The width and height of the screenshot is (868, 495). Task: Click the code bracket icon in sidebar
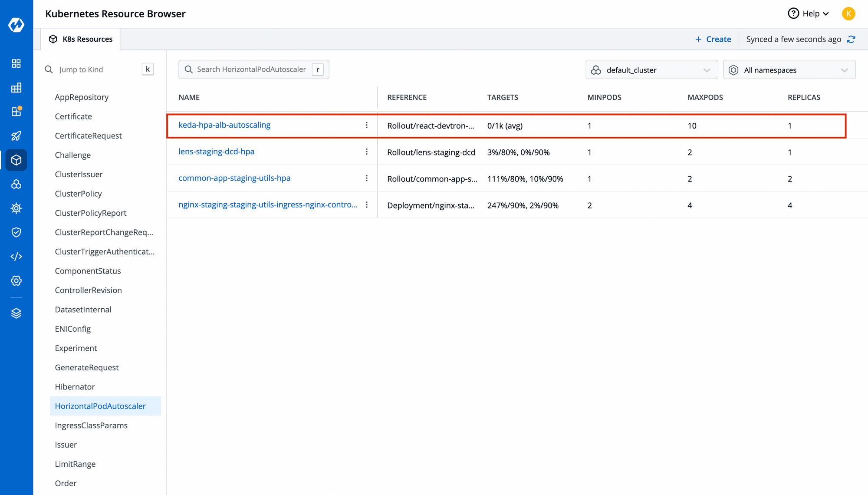16,257
